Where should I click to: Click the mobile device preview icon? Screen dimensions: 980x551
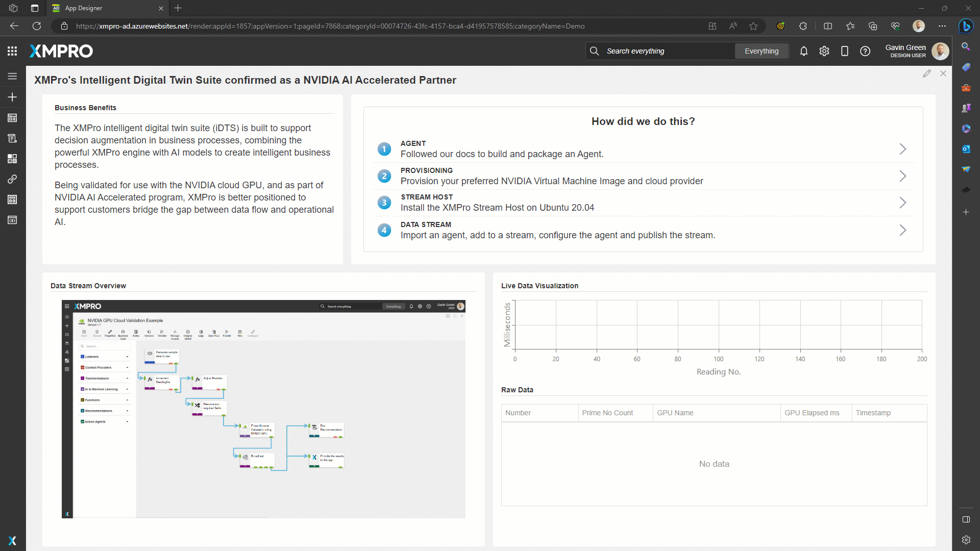tap(844, 51)
